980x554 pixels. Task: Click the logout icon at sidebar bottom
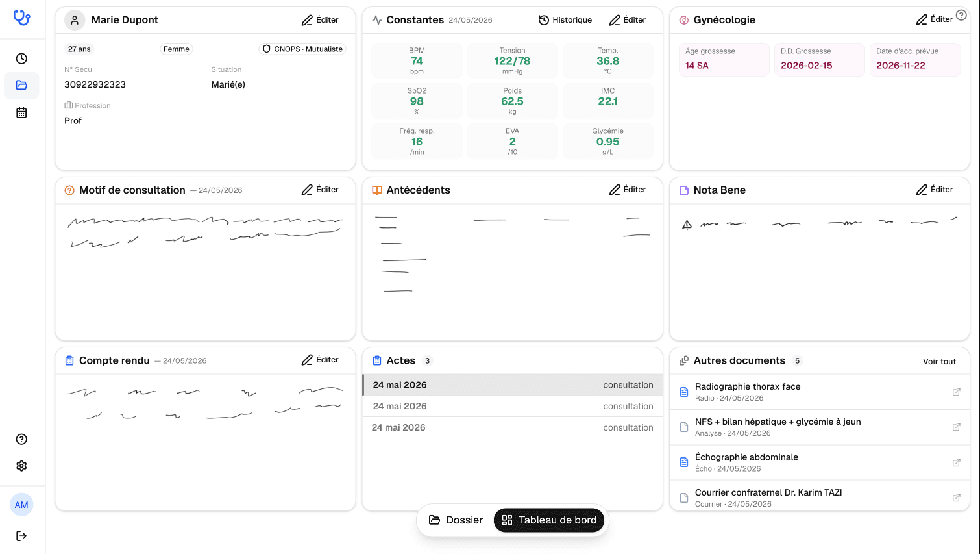point(21,536)
